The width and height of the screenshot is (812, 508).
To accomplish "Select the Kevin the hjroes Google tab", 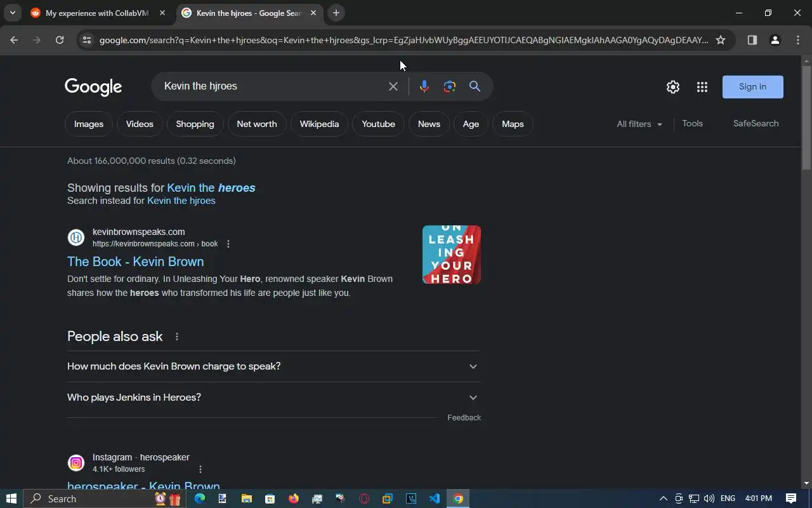I will (x=249, y=13).
